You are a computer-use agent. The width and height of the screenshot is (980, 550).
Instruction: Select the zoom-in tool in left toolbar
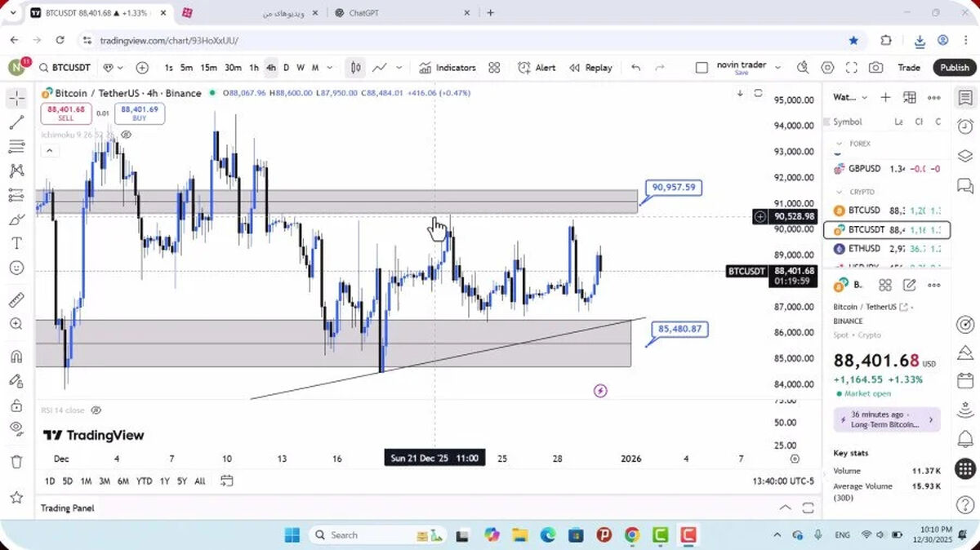coord(16,324)
